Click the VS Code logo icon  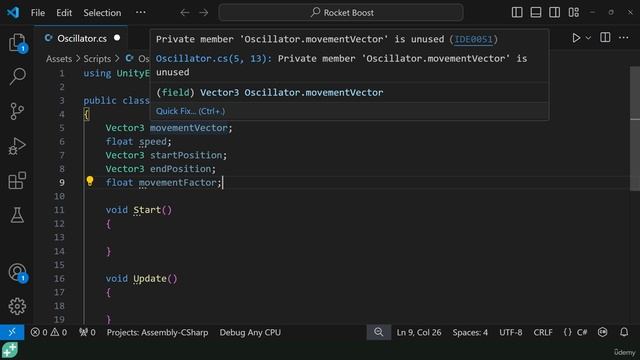pyautogui.click(x=13, y=12)
